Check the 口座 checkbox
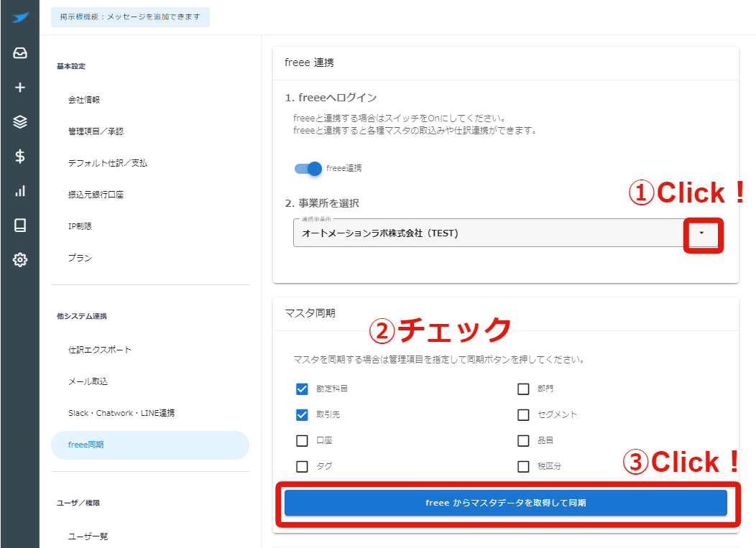This screenshot has width=756, height=548. pos(302,440)
